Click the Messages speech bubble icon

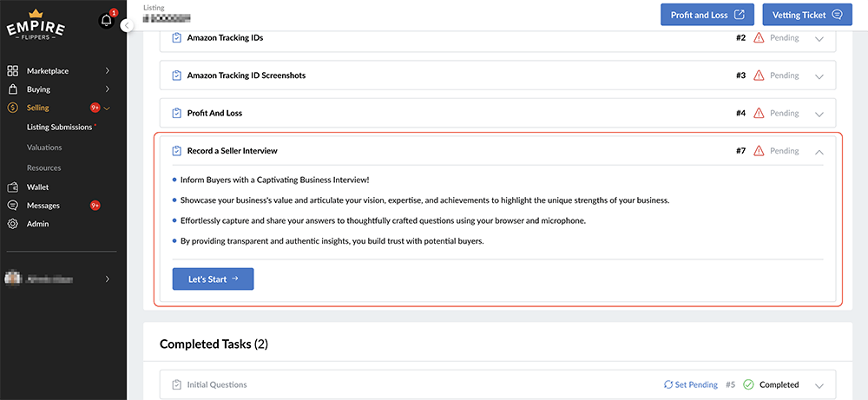click(x=13, y=206)
